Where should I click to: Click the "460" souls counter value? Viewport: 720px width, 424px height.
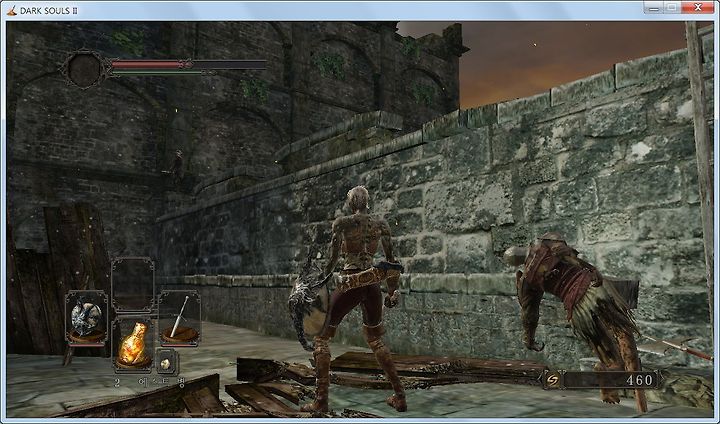click(x=639, y=380)
